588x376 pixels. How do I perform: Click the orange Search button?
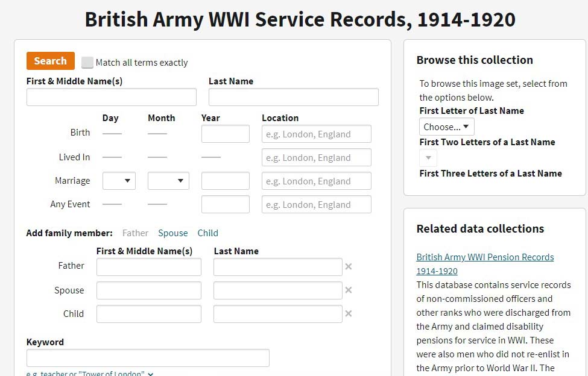[x=51, y=61]
